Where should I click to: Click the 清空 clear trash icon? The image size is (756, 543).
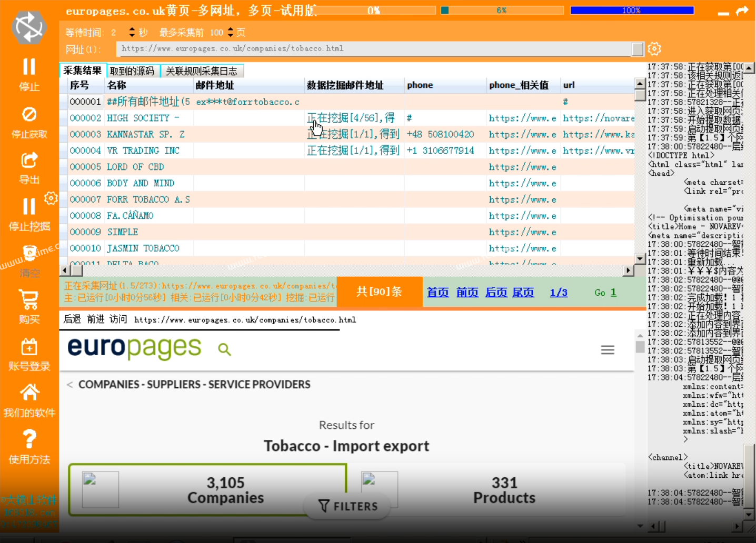pyautogui.click(x=29, y=253)
